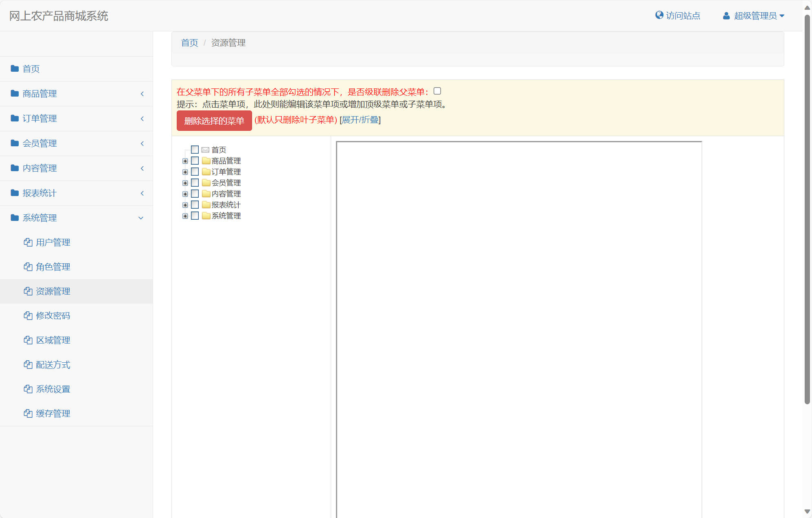
Task: Click the folder icon next to 商品管理 in sidebar
Action: (x=15, y=93)
